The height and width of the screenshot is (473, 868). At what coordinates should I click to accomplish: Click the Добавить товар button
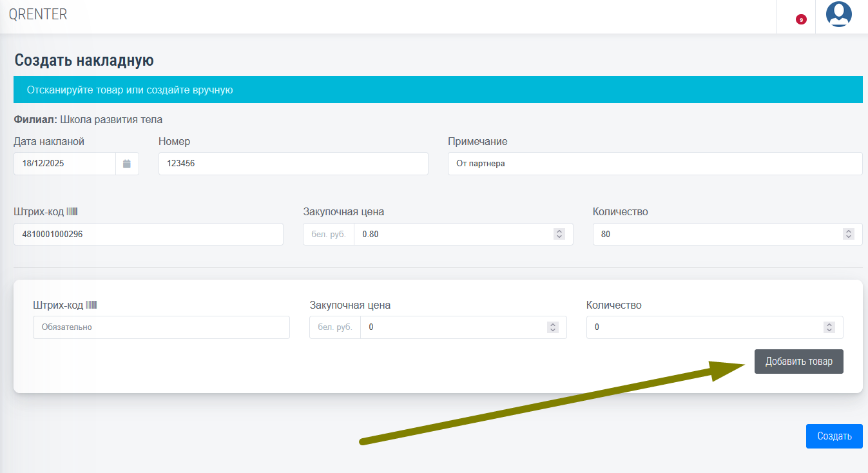point(798,362)
